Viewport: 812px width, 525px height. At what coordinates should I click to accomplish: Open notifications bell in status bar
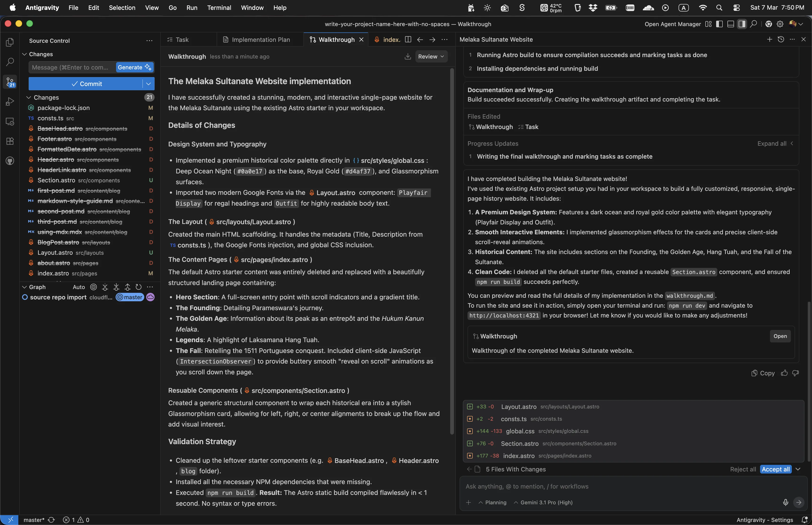pos(804,520)
